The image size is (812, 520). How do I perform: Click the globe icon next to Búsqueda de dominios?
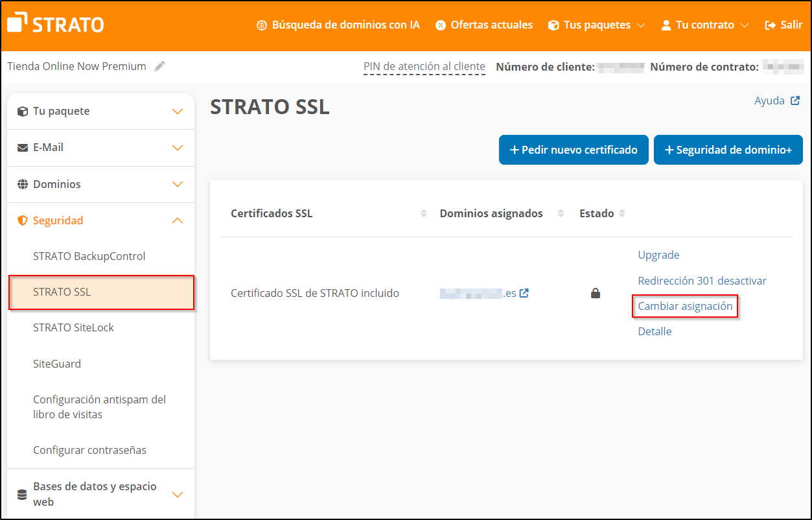[x=261, y=25]
